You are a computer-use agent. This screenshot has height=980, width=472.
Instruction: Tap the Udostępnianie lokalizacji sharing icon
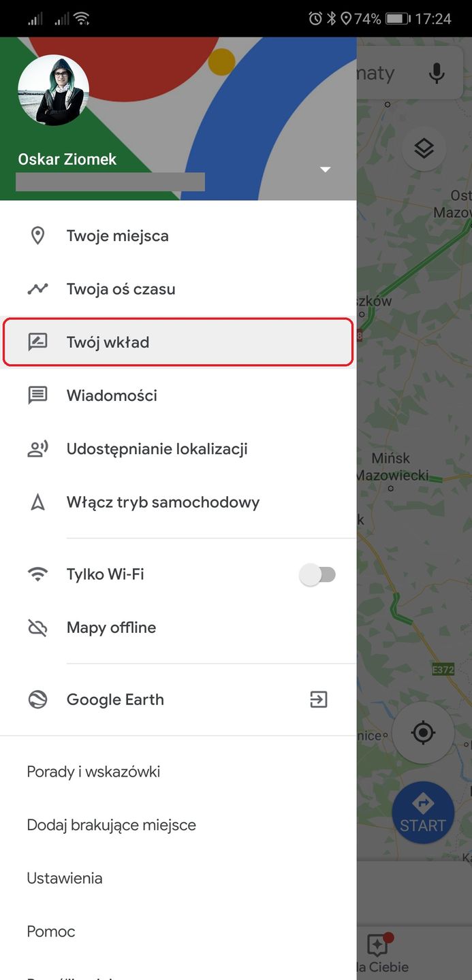37,449
